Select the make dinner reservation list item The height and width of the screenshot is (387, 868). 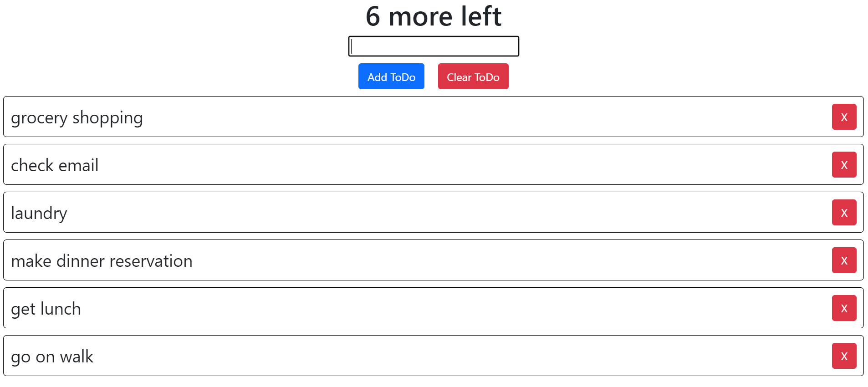click(273, 260)
